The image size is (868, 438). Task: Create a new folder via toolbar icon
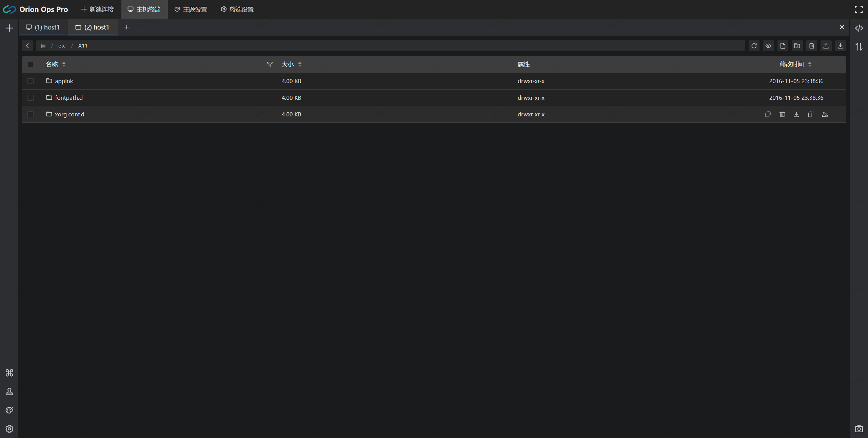pyautogui.click(x=797, y=46)
